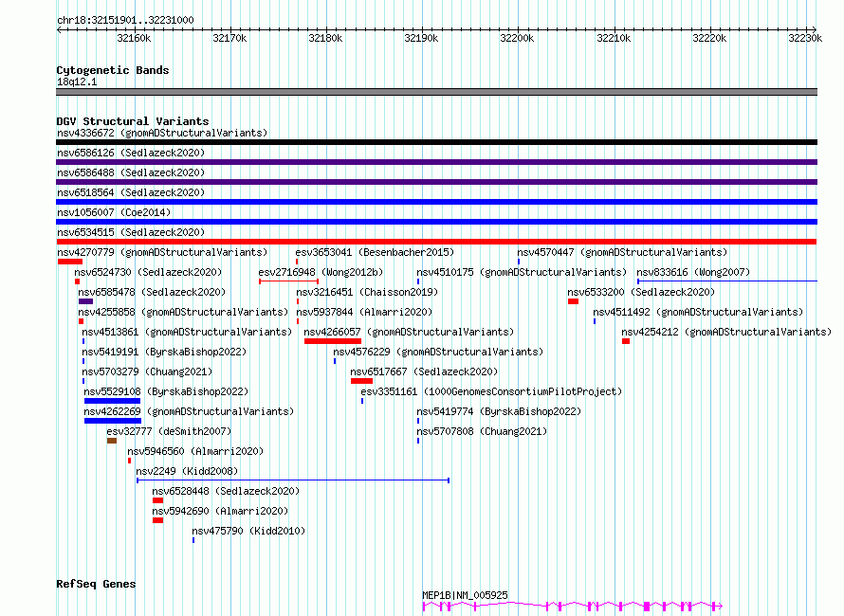Select the red nsv4266057 variant bar

pos(333,341)
